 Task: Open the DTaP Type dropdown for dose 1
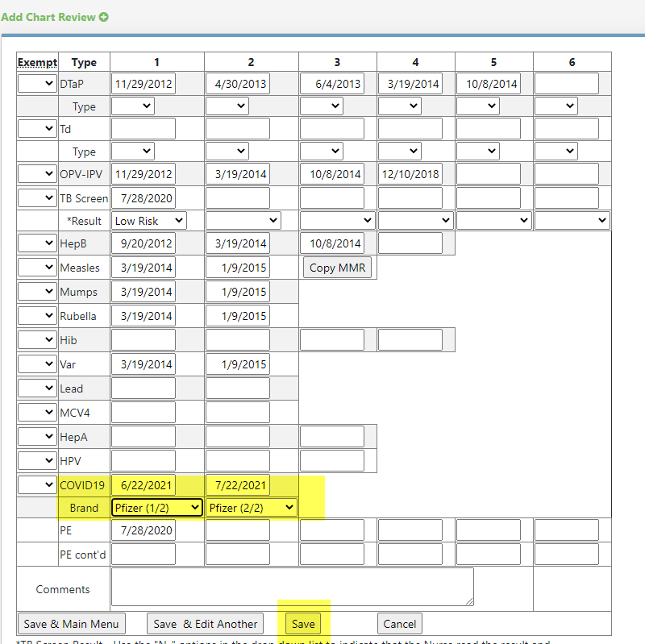pyautogui.click(x=133, y=106)
